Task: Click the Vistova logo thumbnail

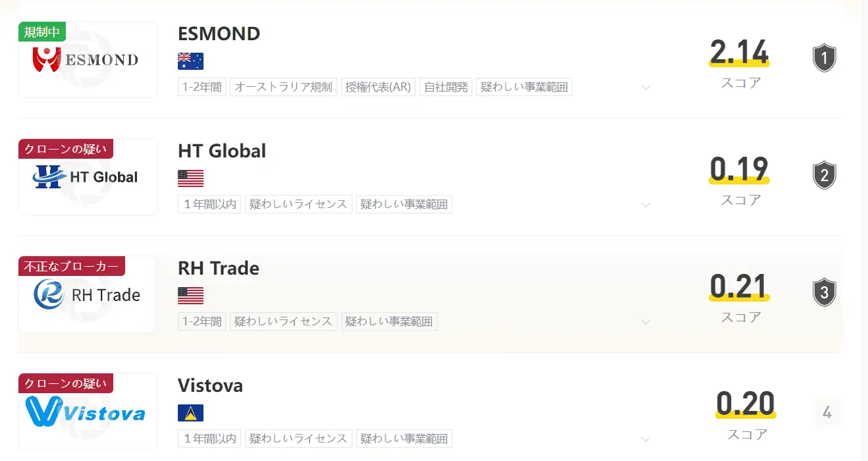Action: (x=88, y=412)
